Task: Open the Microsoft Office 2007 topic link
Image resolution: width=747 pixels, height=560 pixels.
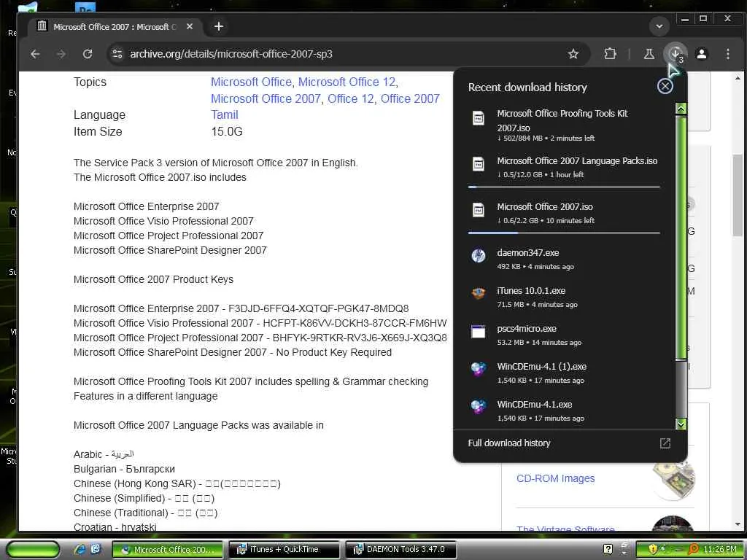Action: coord(266,98)
